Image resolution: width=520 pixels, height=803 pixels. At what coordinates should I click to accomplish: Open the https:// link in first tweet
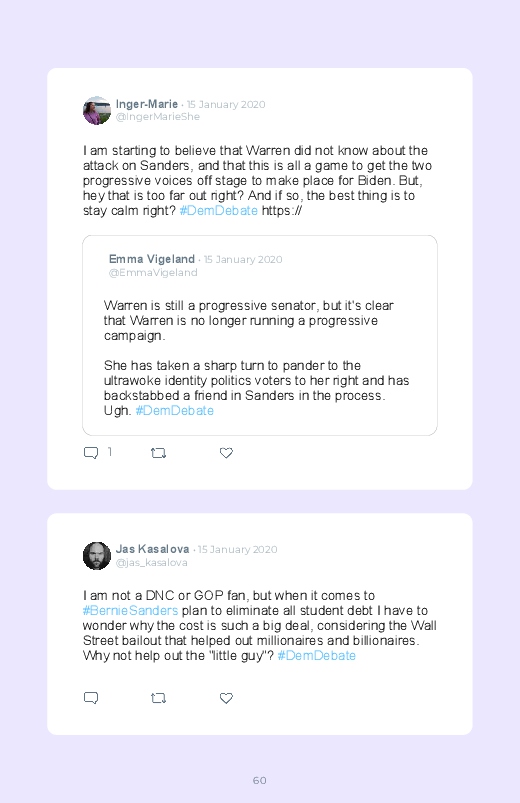(282, 210)
